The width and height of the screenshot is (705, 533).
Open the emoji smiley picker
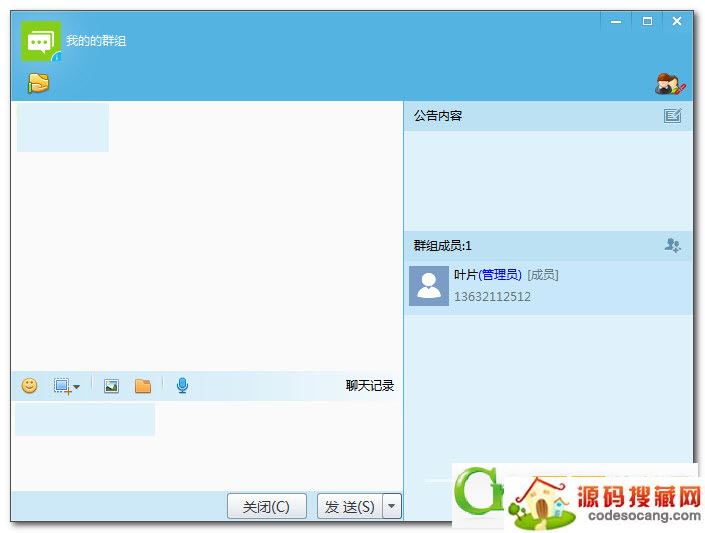tap(29, 385)
